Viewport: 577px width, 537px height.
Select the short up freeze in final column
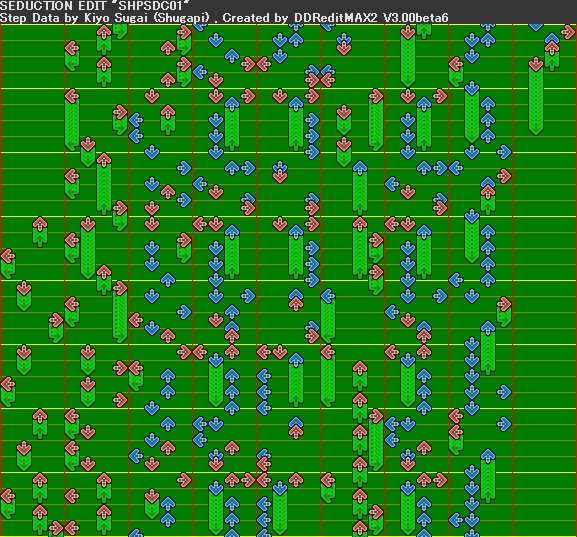pos(552,56)
